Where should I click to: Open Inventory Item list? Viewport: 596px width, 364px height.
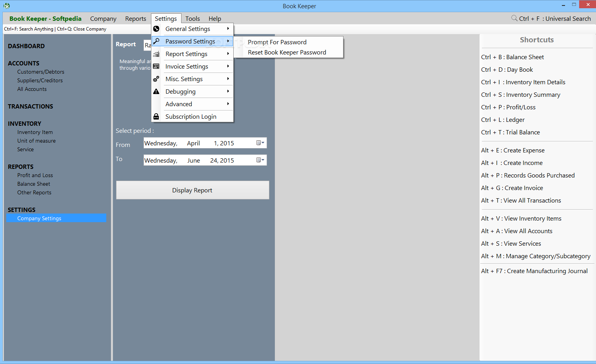pyautogui.click(x=35, y=132)
